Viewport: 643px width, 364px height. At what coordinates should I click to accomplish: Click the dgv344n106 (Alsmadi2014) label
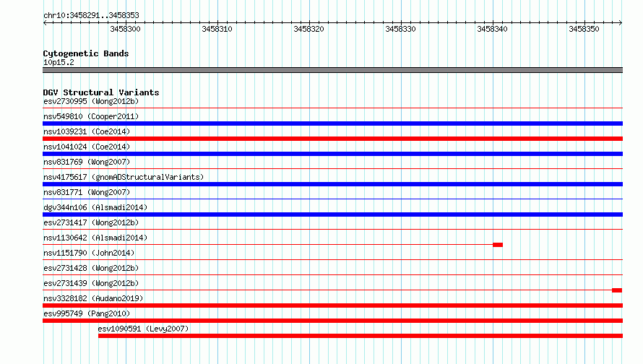tap(95, 207)
